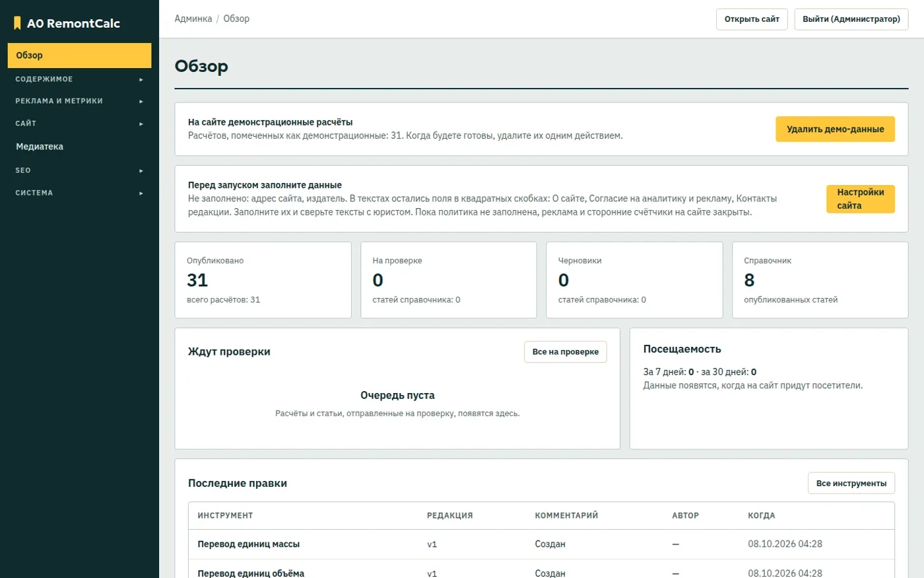Viewport: 924px width, 578px height.
Task: Click the Комментарий column header
Action: click(x=566, y=516)
